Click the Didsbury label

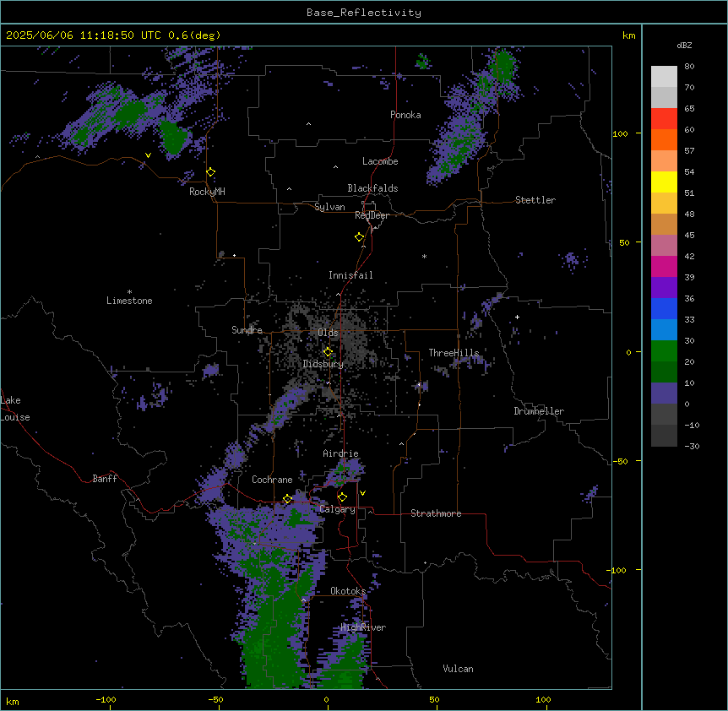[323, 364]
